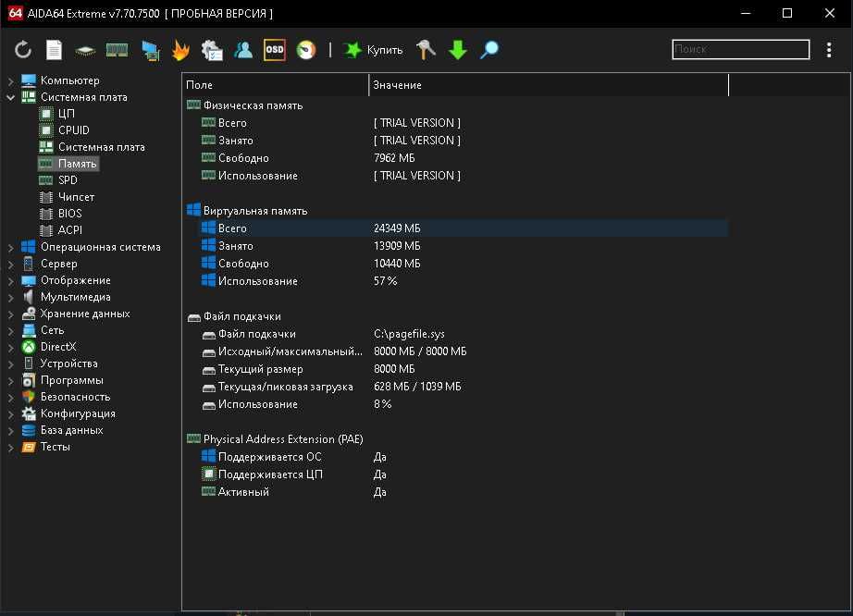
Task: Open the three-dot menu button
Action: [829, 49]
